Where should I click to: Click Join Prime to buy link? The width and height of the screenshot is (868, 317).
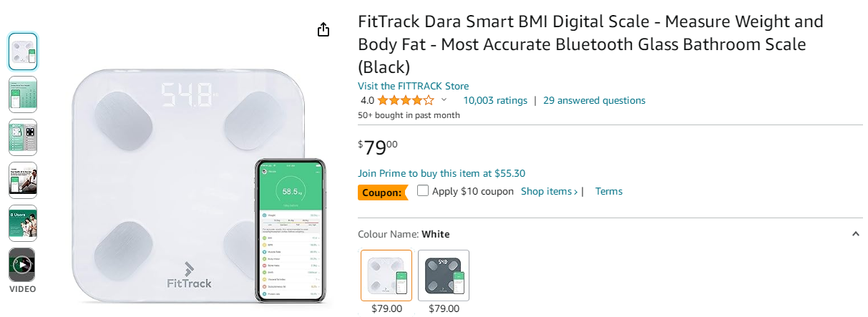pos(442,173)
